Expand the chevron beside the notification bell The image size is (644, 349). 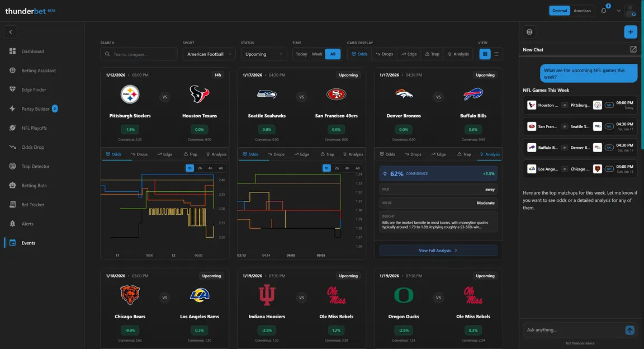point(619,11)
